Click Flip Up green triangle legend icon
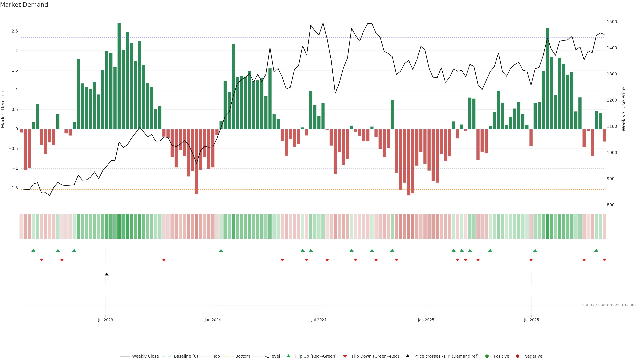The height and width of the screenshot is (362, 644). (288, 356)
